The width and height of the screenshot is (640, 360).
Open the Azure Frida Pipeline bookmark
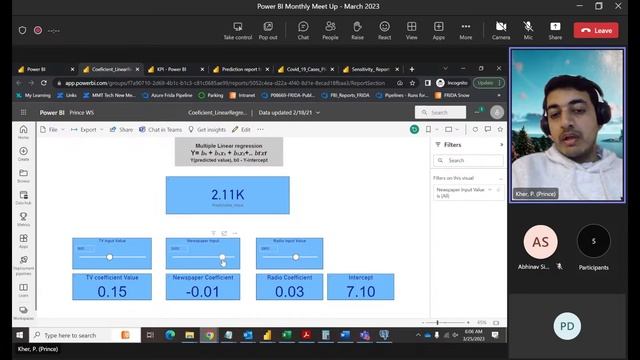pos(167,95)
